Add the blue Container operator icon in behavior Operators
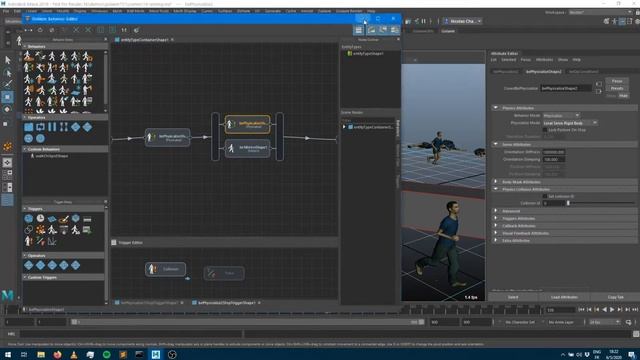 (29, 127)
